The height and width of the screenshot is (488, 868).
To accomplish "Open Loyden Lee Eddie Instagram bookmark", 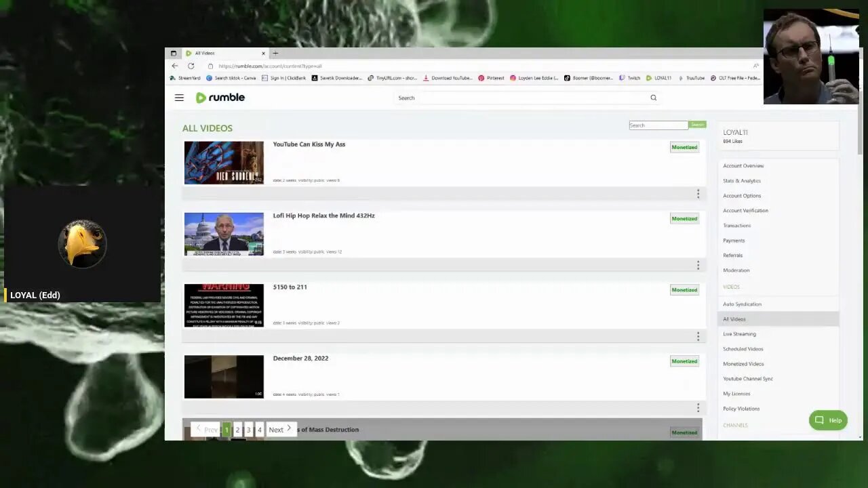I will point(534,78).
